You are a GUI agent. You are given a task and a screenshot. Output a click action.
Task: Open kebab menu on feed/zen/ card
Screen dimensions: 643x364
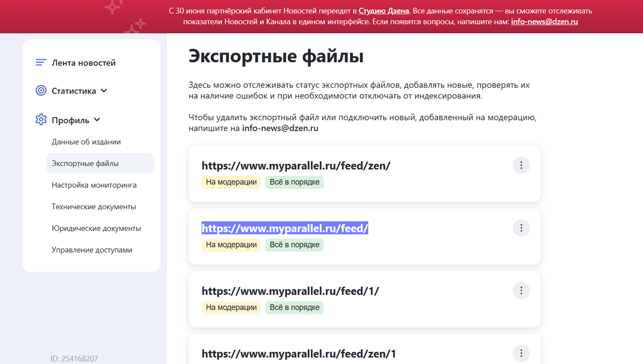pyautogui.click(x=521, y=165)
